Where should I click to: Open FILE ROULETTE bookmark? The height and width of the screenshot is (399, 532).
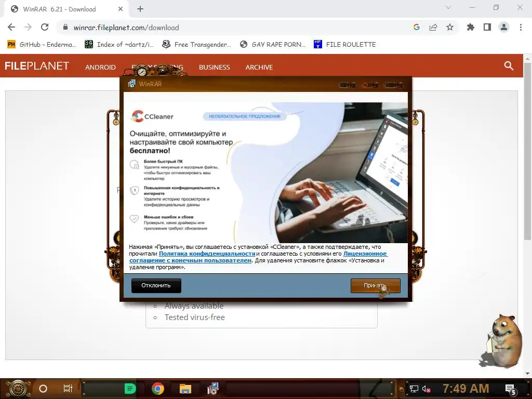tap(345, 45)
